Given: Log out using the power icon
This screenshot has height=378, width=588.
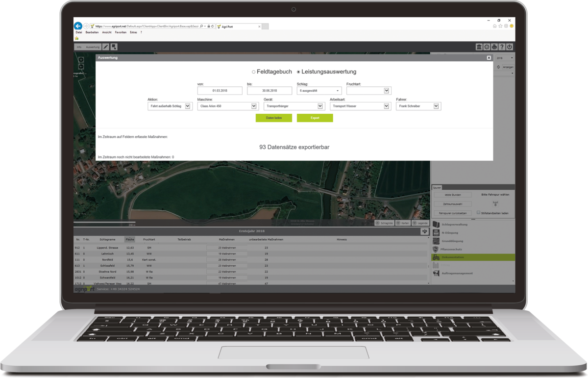Looking at the screenshot, I should point(510,47).
